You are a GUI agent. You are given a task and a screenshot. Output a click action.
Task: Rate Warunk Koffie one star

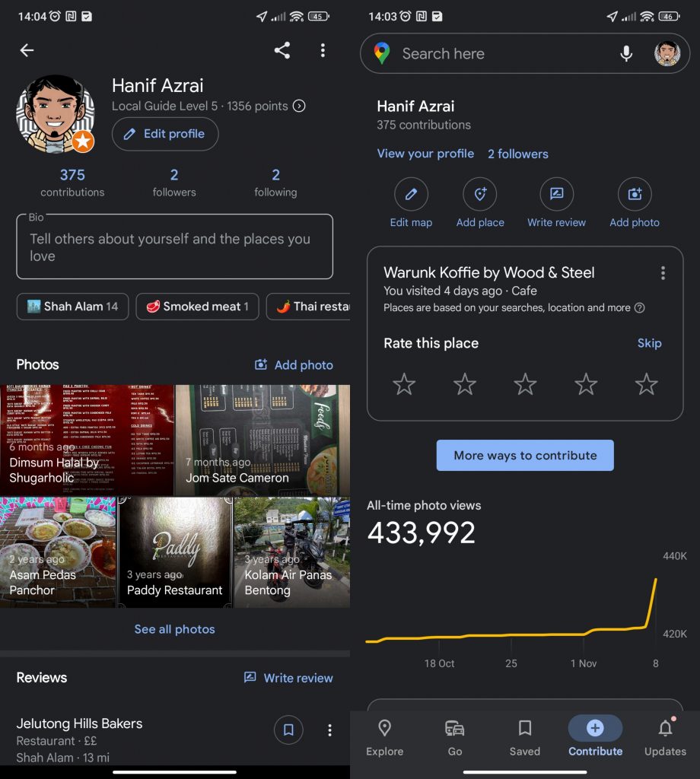tap(404, 384)
